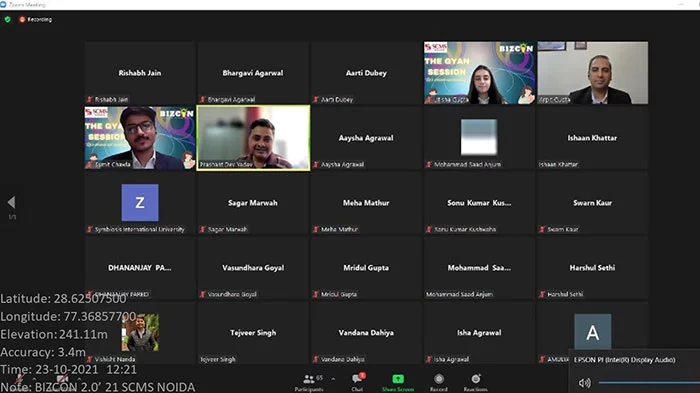
Task: Click muted mic icon on Meha Mathur tile
Action: coord(316,229)
